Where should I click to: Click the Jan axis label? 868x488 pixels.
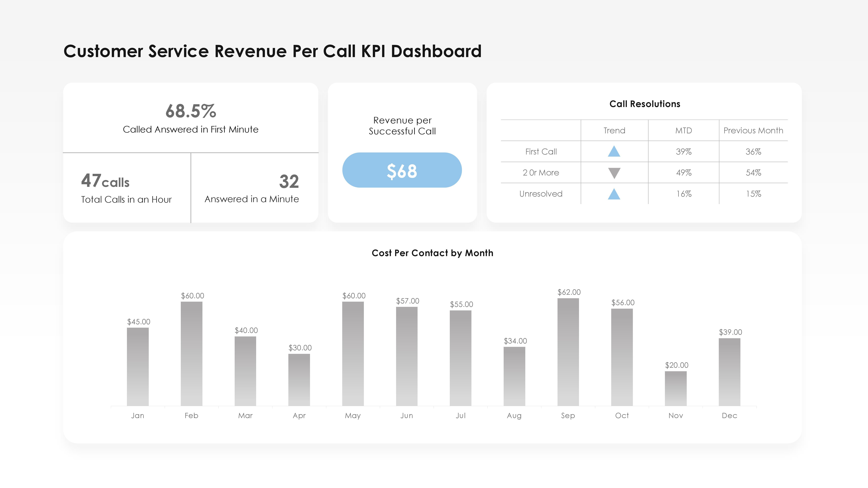pyautogui.click(x=138, y=416)
